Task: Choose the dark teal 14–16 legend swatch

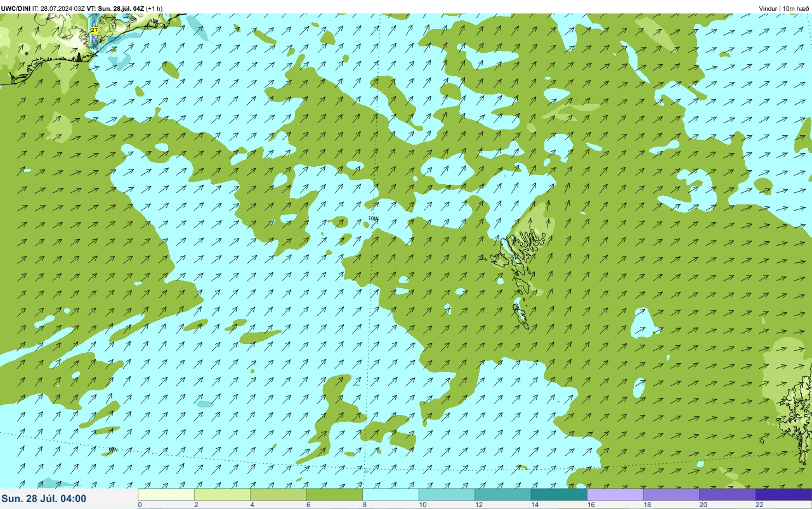Action: pos(560,494)
